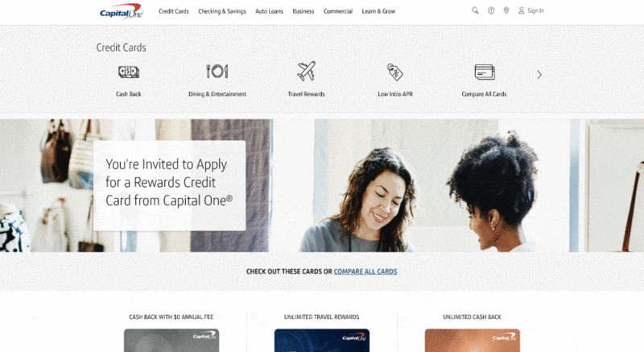Open the location pin icon
The width and height of the screenshot is (644, 352).
[506, 10]
